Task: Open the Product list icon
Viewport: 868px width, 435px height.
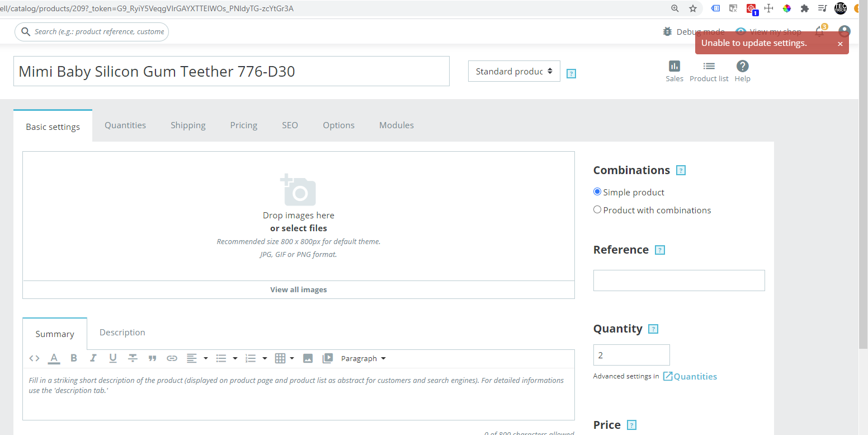Action: pyautogui.click(x=709, y=66)
